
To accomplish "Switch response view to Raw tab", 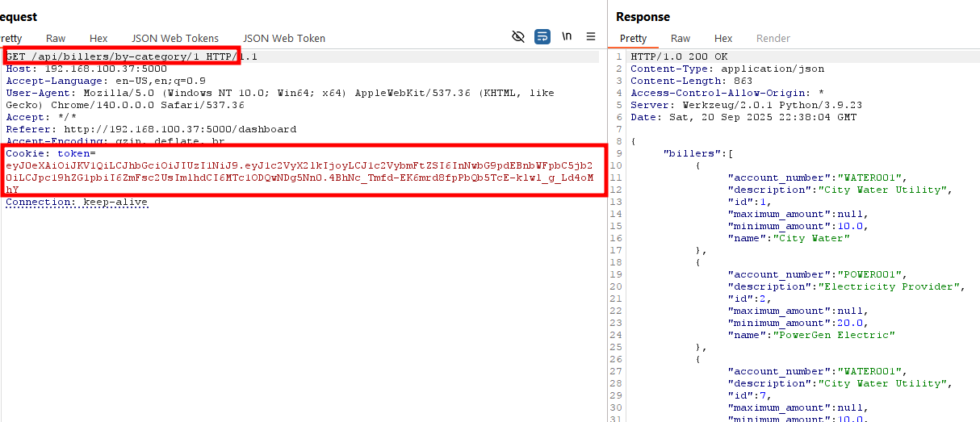I will click(681, 38).
